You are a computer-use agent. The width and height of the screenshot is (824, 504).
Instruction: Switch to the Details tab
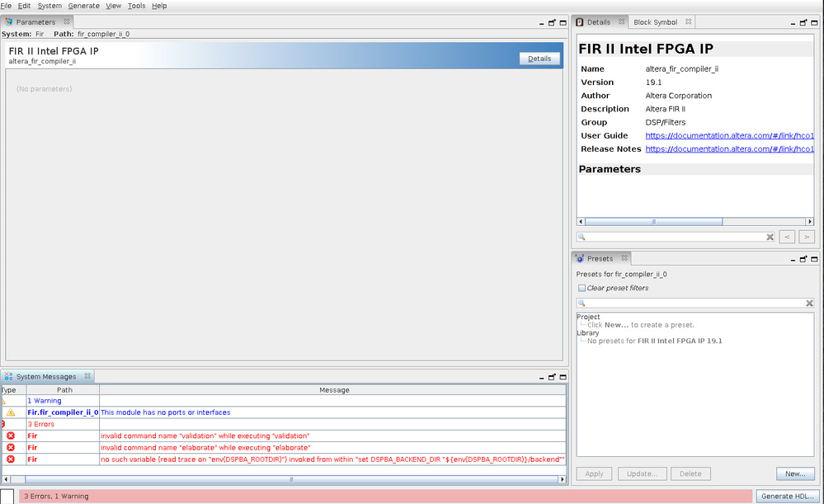[599, 22]
